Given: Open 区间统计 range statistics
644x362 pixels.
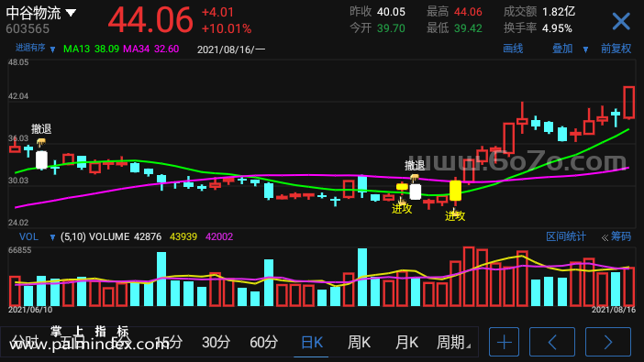Looking at the screenshot, I should click(x=565, y=236).
